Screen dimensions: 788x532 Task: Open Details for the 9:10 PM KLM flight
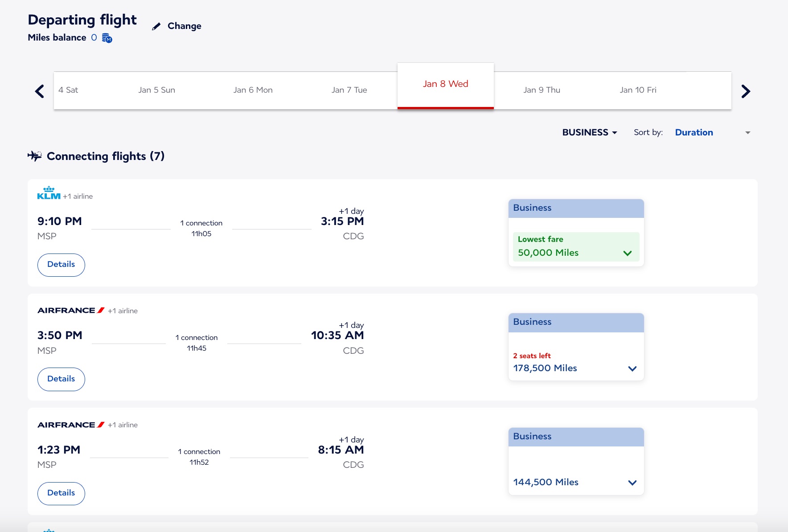coord(61,265)
